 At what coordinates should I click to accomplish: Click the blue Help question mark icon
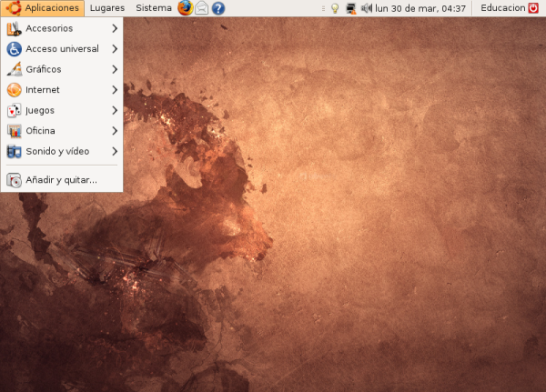click(x=218, y=8)
